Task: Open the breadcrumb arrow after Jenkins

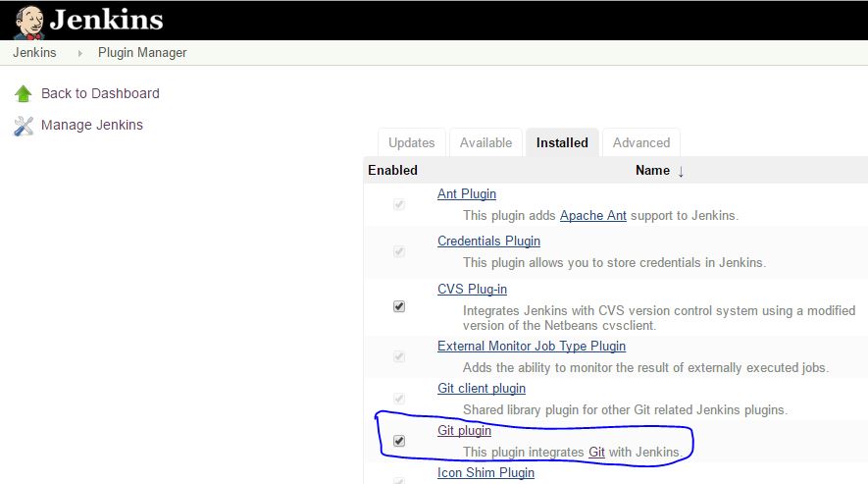Action: tap(79, 53)
